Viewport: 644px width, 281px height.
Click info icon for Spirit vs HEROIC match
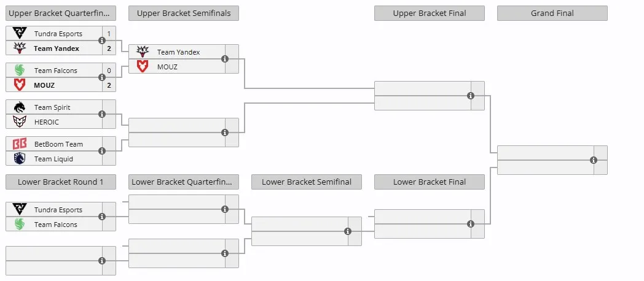click(x=102, y=115)
